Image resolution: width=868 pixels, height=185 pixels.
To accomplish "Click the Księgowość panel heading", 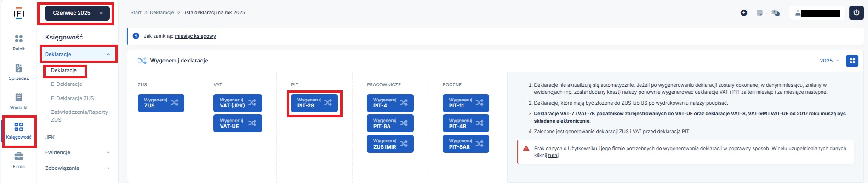I will [64, 37].
